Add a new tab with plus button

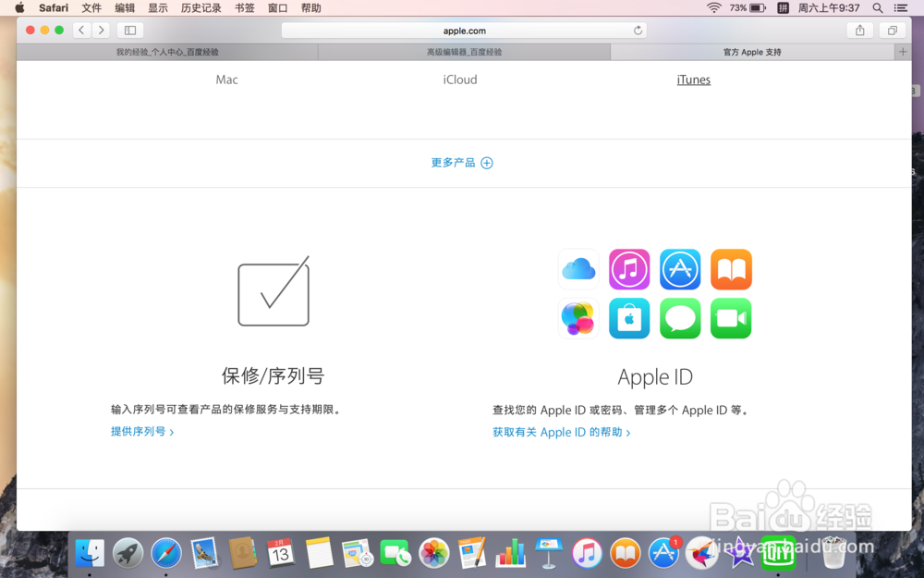[x=903, y=52]
